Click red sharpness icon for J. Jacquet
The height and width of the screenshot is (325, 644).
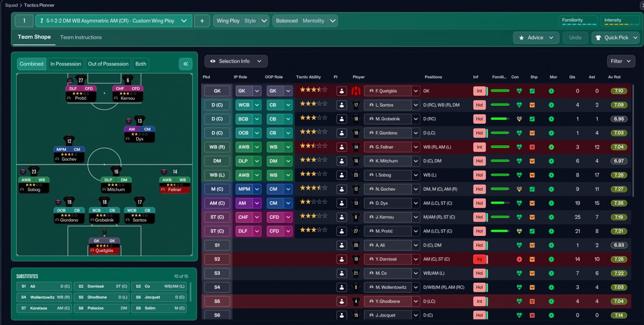532,315
